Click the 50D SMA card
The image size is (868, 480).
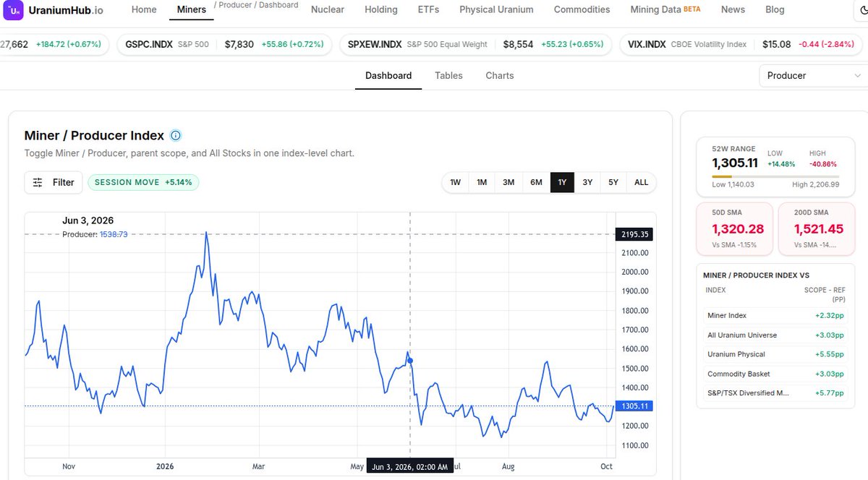pos(734,228)
